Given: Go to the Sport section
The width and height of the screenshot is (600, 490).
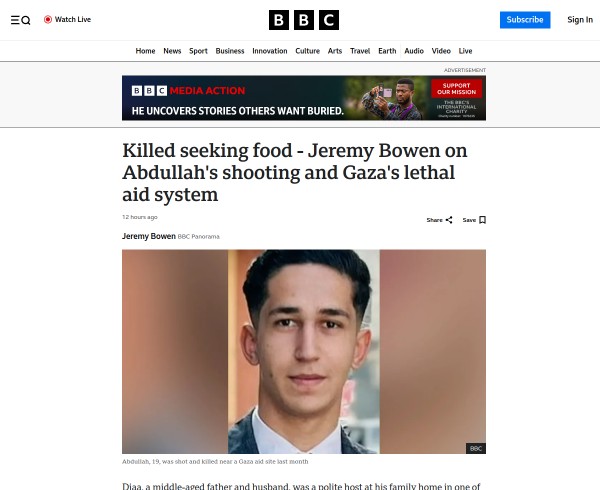Looking at the screenshot, I should (x=198, y=51).
